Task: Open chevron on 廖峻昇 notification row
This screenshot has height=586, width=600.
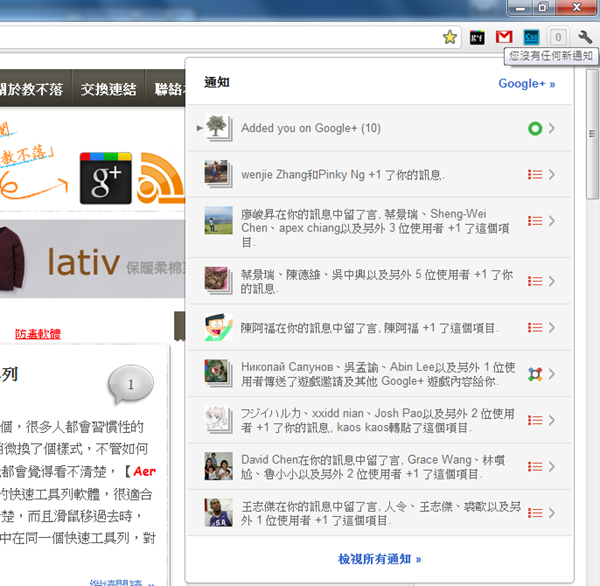Action: click(552, 221)
